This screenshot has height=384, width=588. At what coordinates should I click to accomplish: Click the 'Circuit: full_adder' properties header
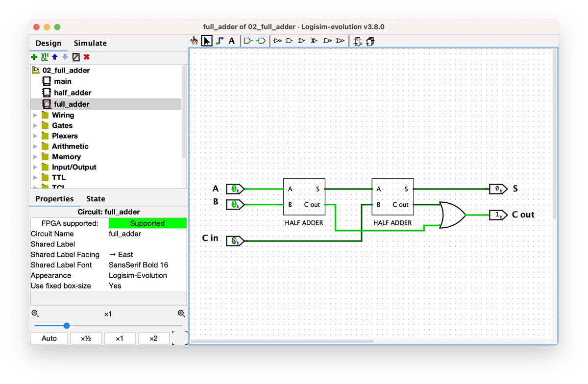pyautogui.click(x=109, y=212)
